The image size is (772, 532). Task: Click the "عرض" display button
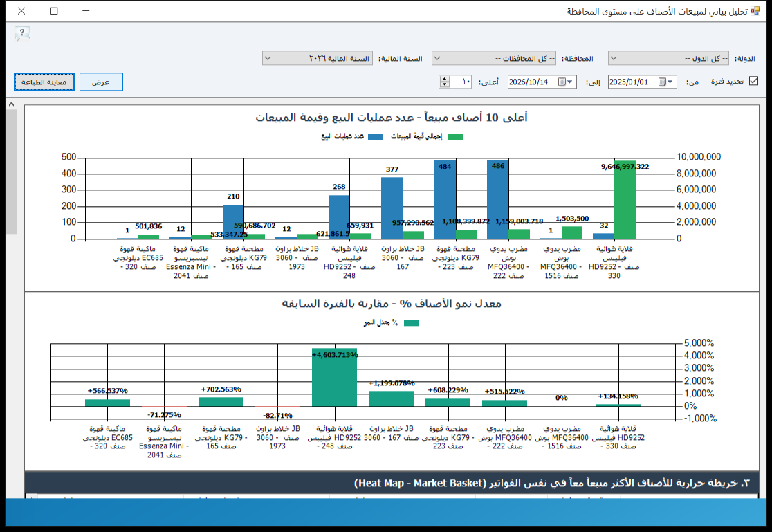(101, 82)
